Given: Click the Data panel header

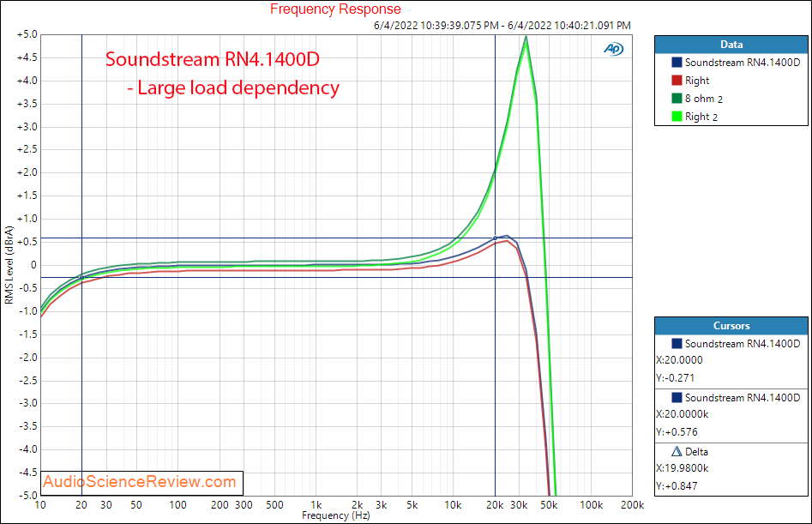Looking at the screenshot, I should [x=731, y=45].
